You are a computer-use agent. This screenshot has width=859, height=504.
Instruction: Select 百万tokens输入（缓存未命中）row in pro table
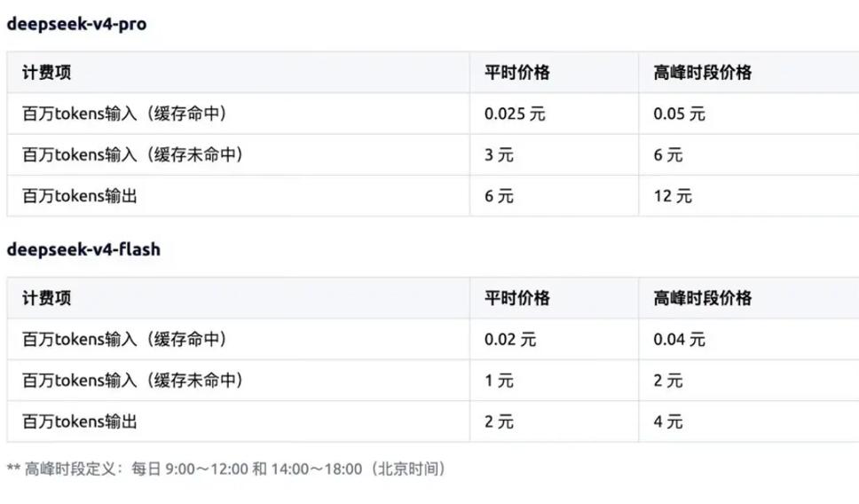433,154
